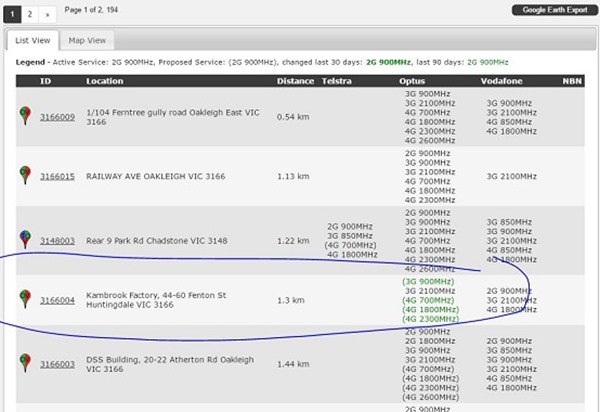This screenshot has width=600, height=412.
Task: Click the Legend label text
Action: [30, 62]
